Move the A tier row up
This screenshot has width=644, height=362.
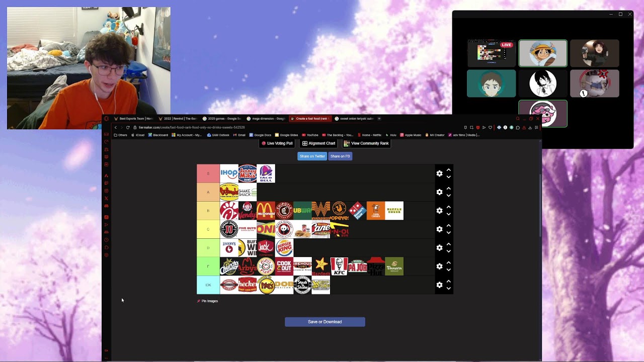pos(448,189)
